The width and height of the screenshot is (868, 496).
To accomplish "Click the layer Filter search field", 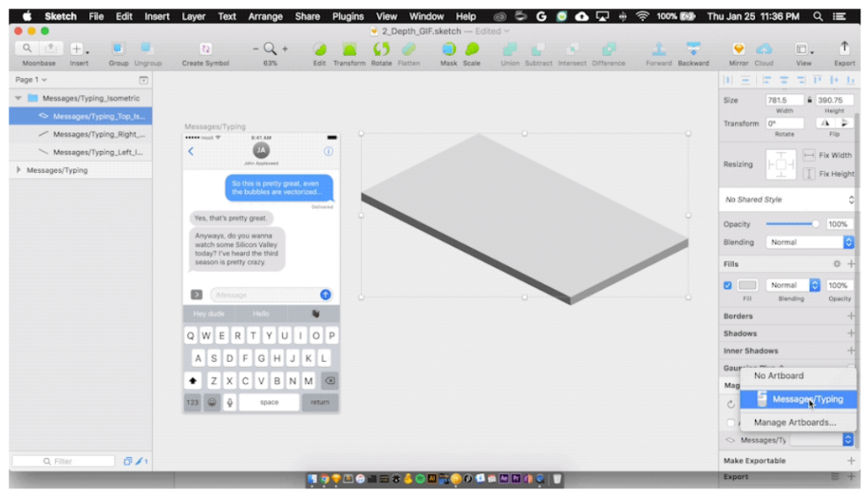I will point(64,461).
